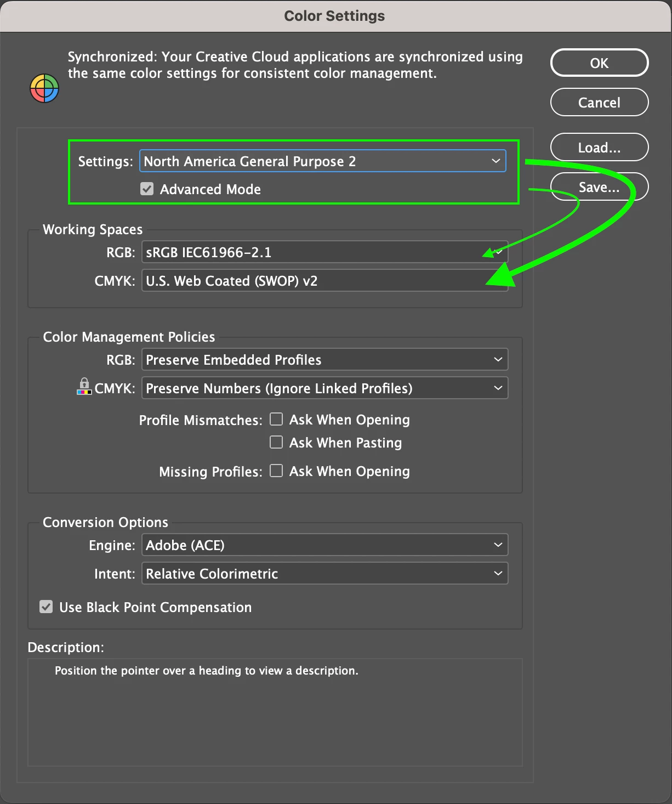Enable Ask When Pasting checkbox
The image size is (672, 804).
(276, 442)
